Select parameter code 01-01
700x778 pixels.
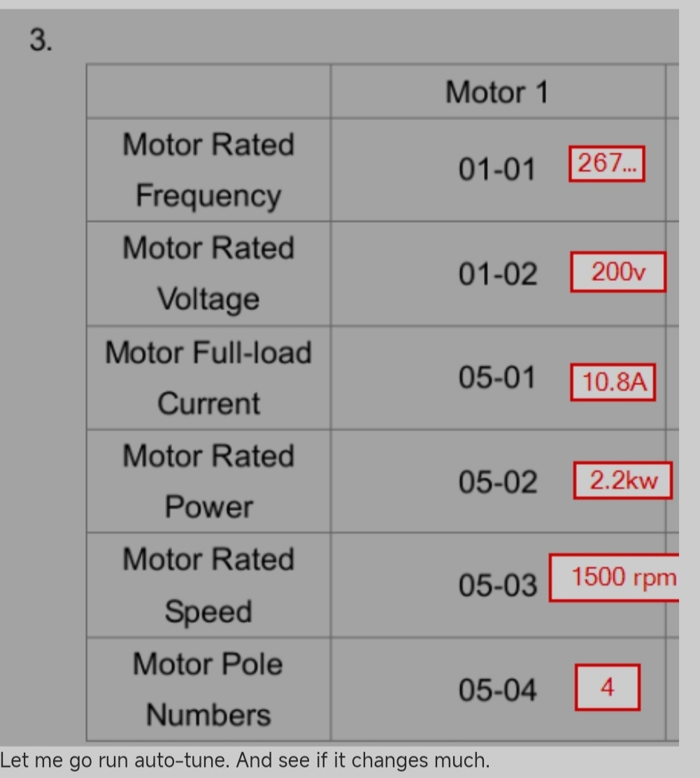coord(497,169)
